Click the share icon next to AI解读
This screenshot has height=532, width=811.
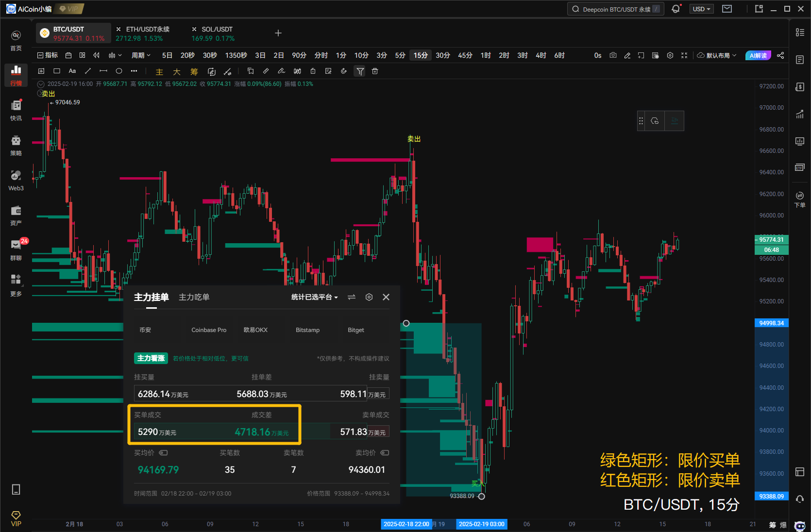[x=780, y=55]
